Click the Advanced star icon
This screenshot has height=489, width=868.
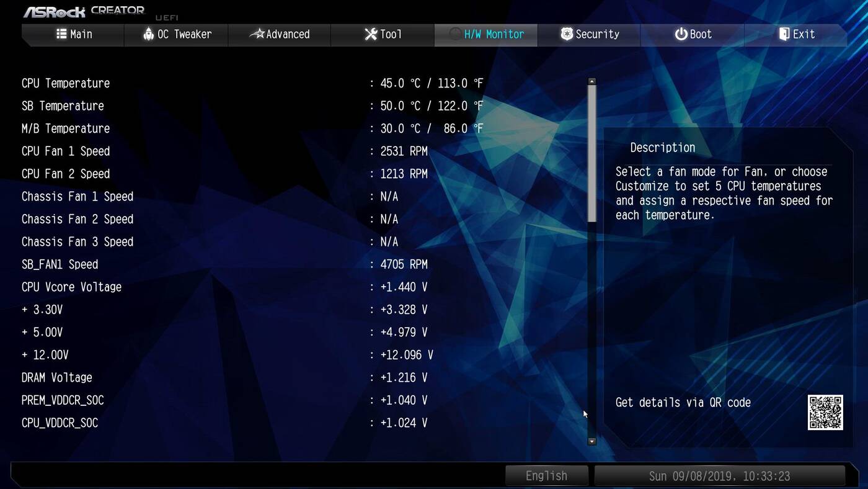point(257,34)
